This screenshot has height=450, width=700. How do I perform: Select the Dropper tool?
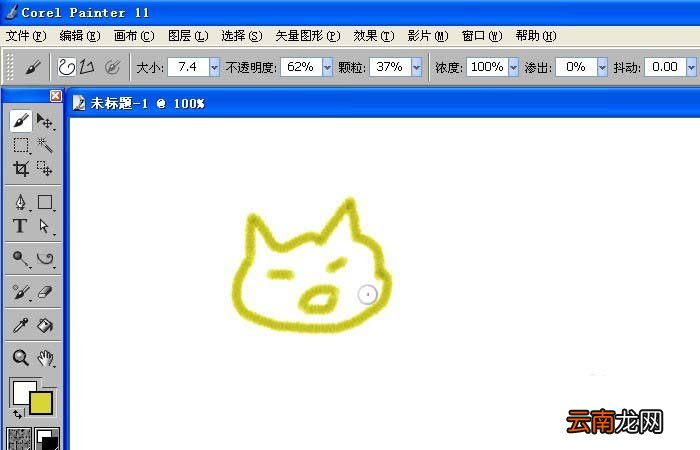tap(21, 325)
